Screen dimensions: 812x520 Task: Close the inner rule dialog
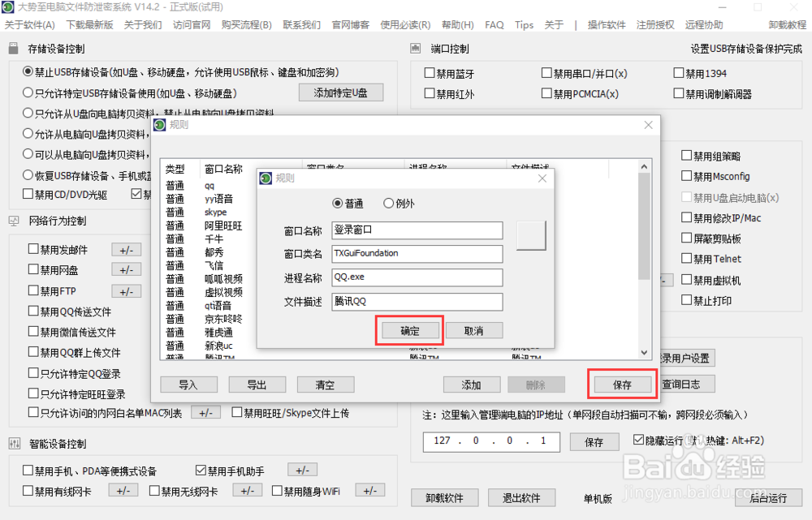(542, 178)
